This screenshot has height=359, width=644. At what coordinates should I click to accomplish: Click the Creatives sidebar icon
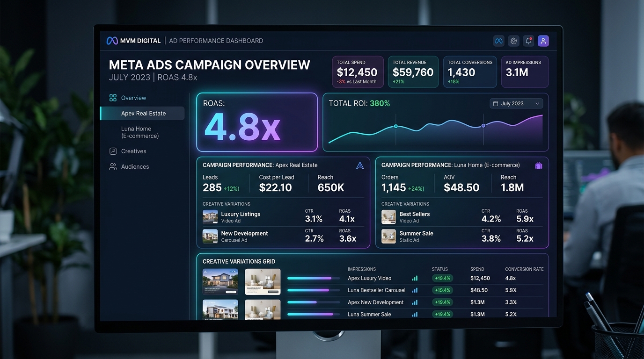click(x=113, y=151)
